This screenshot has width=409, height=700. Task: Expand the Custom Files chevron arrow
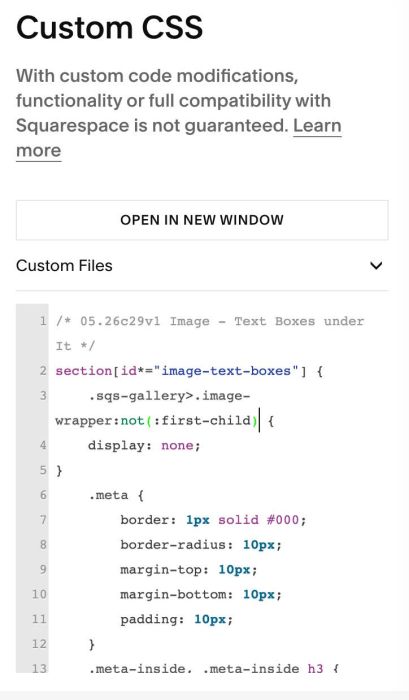(376, 266)
